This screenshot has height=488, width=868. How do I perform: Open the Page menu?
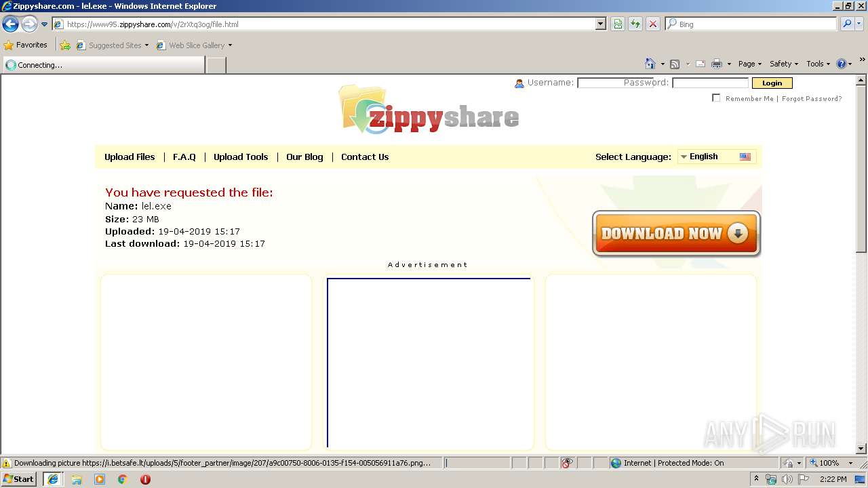[x=749, y=64]
